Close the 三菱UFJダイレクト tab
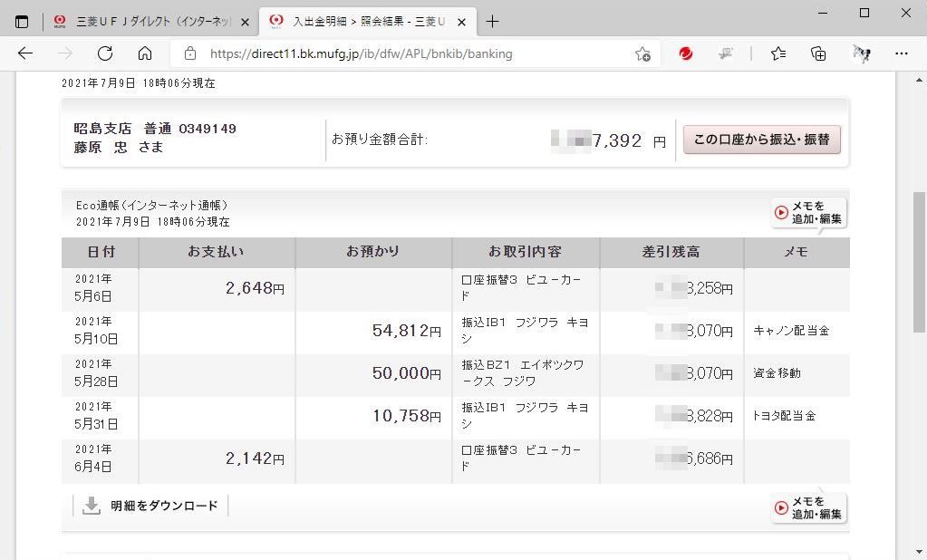The height and width of the screenshot is (560, 927). [x=246, y=22]
